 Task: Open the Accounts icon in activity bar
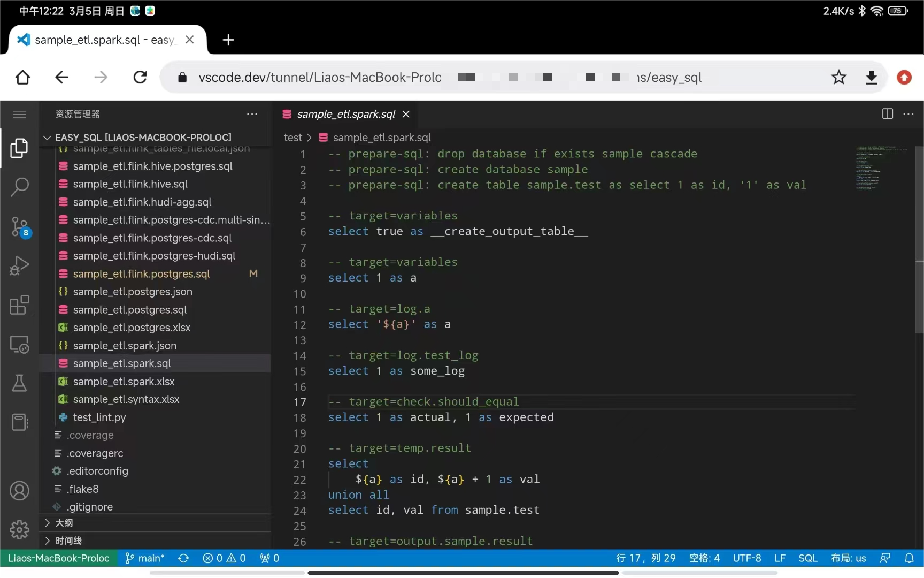19,491
